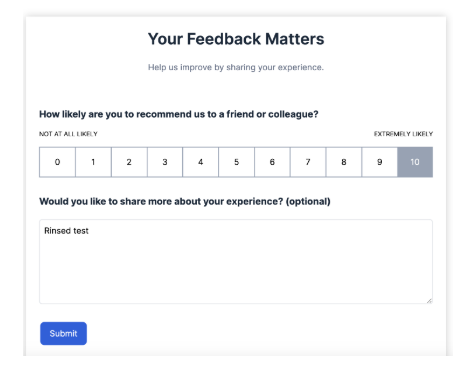
Task: Pick the score 2 box
Action: click(129, 162)
